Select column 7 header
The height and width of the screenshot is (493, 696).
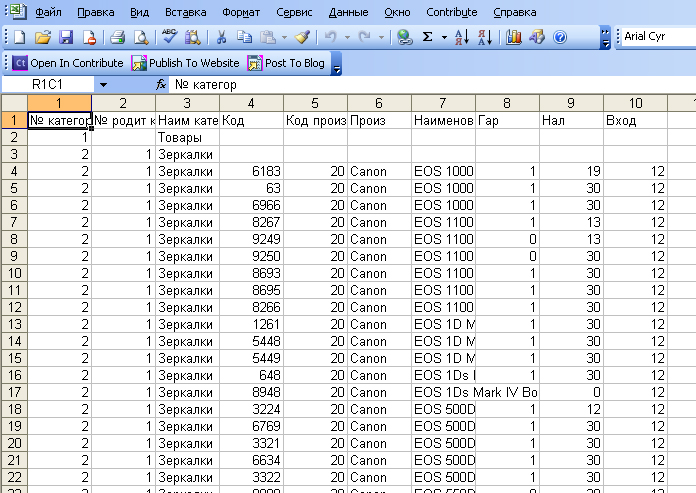pos(443,103)
